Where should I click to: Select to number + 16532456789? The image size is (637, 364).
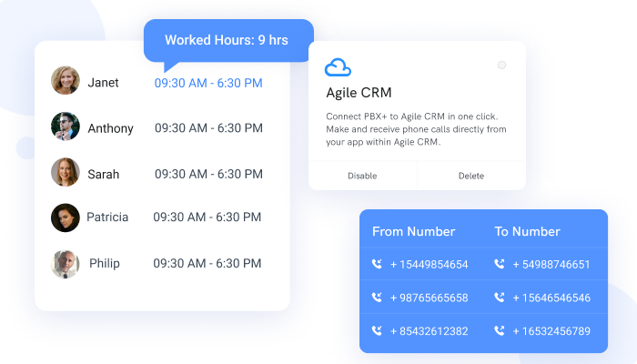551,331
